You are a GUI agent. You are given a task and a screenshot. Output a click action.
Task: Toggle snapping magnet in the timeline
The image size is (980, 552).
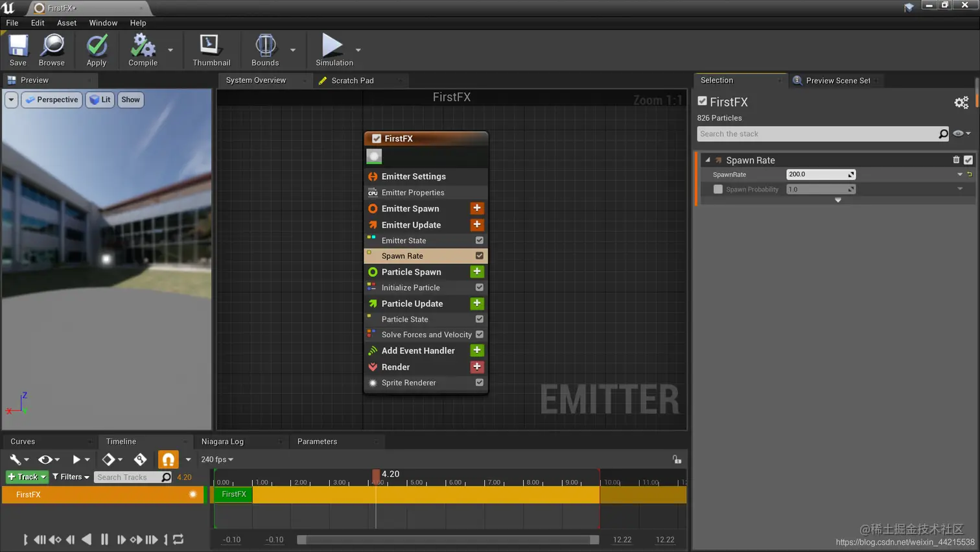point(168,459)
